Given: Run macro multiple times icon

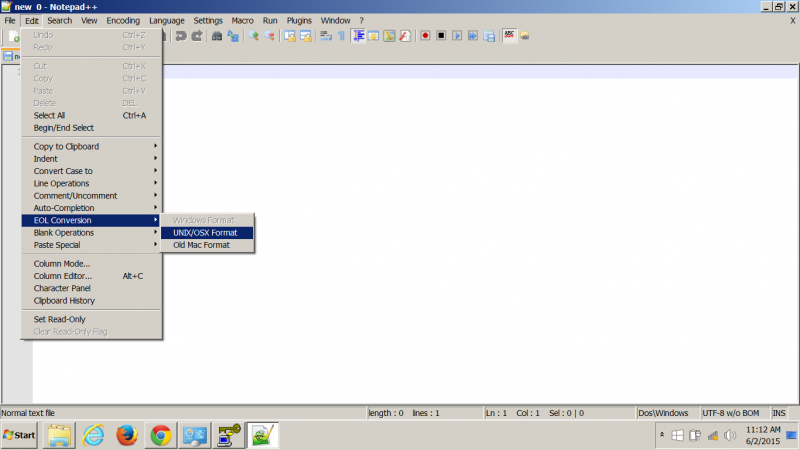Looking at the screenshot, I should tap(473, 36).
